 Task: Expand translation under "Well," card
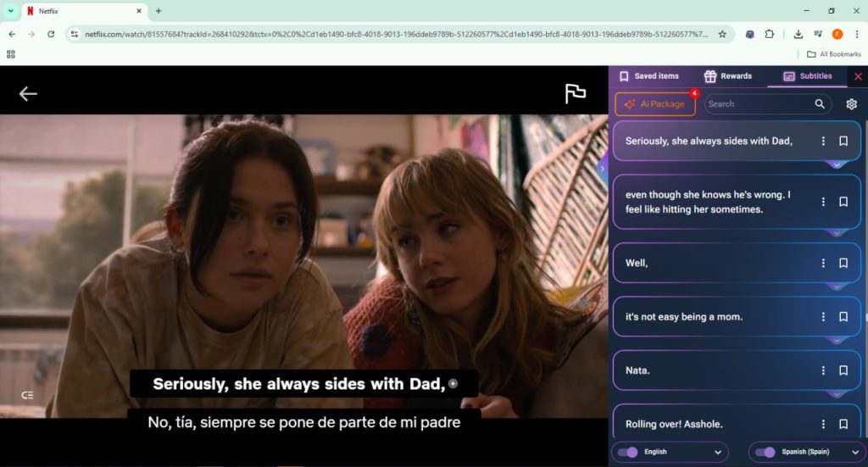tap(837, 286)
